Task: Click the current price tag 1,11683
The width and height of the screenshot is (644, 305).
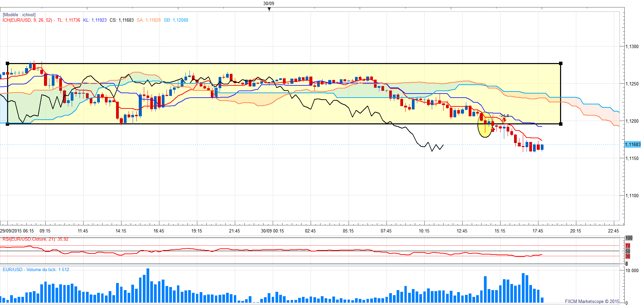Action: pyautogui.click(x=632, y=145)
